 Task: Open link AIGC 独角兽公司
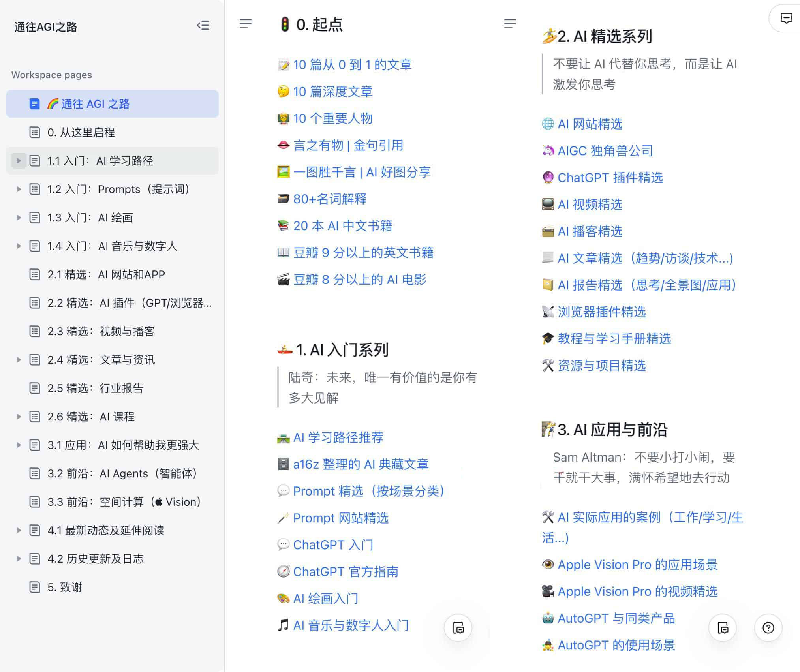coord(605,151)
